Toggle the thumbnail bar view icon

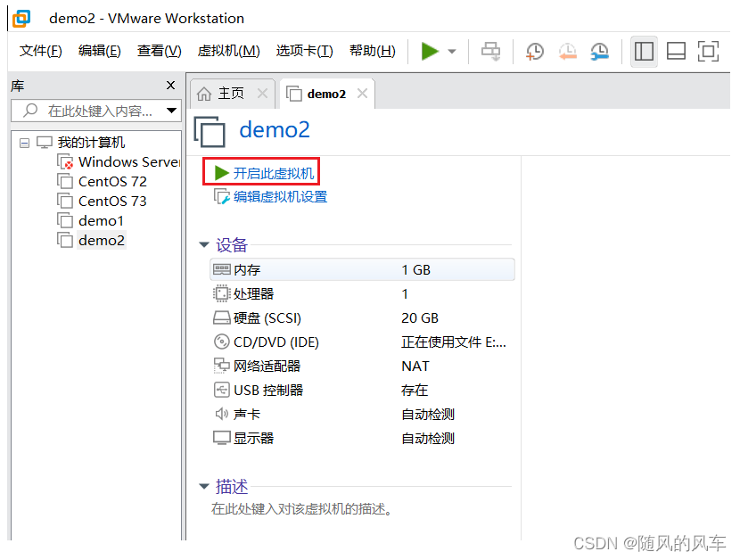[x=676, y=51]
